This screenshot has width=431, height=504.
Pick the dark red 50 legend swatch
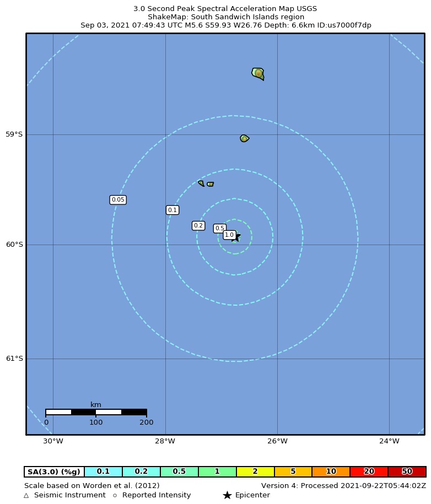click(x=407, y=472)
